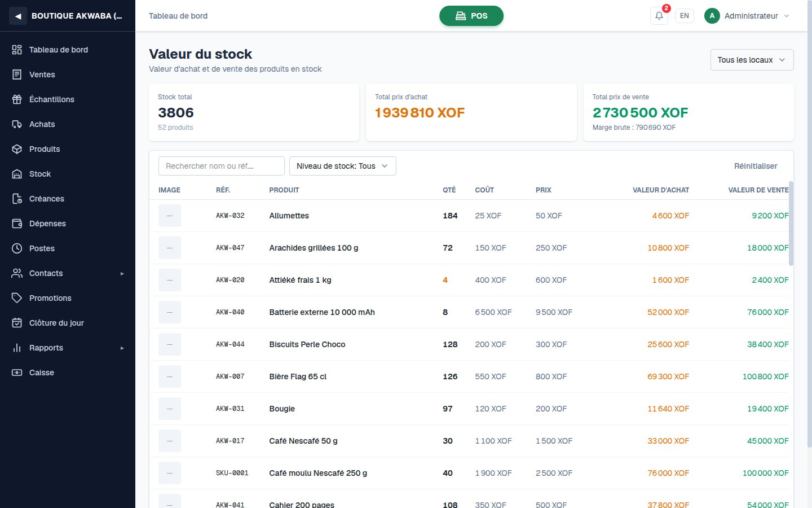
Task: Go to Ventes in the sidebar
Action: pyautogui.click(x=68, y=75)
